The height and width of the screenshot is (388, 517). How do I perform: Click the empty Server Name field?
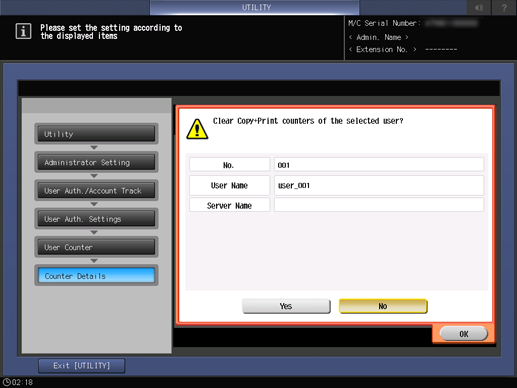[x=379, y=205]
